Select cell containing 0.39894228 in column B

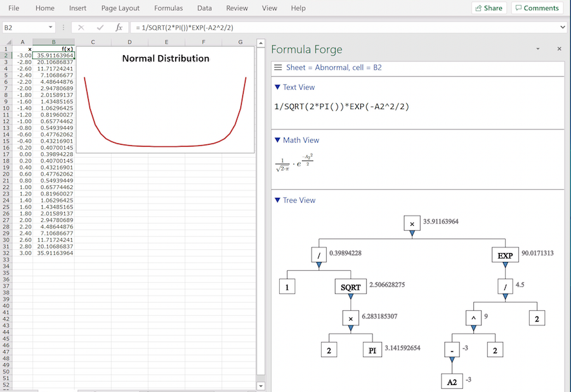[53, 154]
